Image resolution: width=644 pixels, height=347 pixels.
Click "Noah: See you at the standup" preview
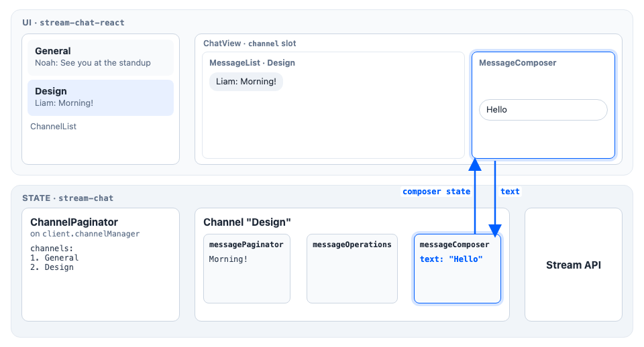coord(93,63)
